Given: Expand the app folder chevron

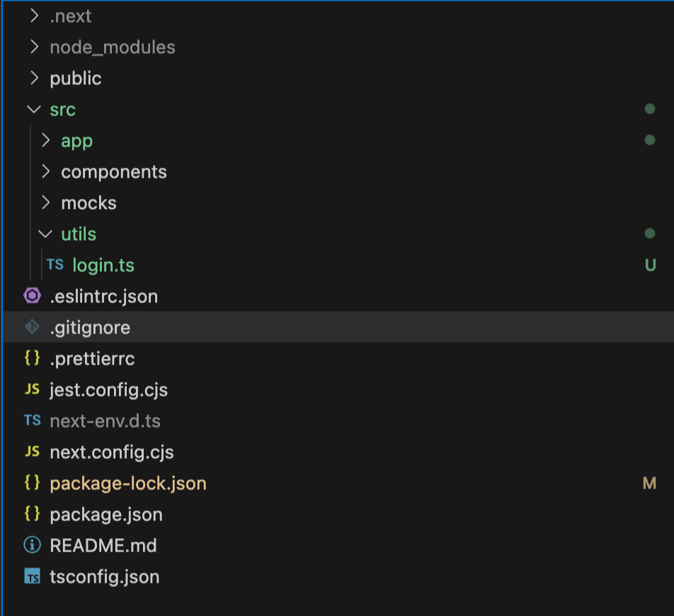Looking at the screenshot, I should (x=45, y=141).
